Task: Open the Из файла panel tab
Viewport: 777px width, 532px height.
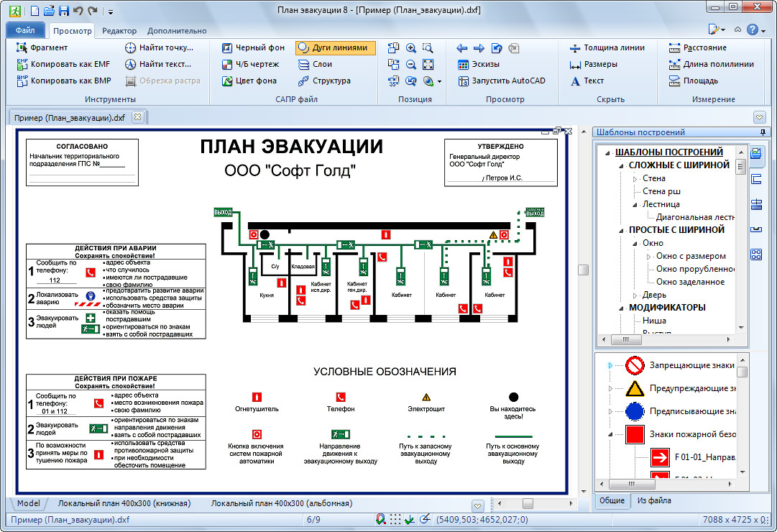Action: (654, 500)
